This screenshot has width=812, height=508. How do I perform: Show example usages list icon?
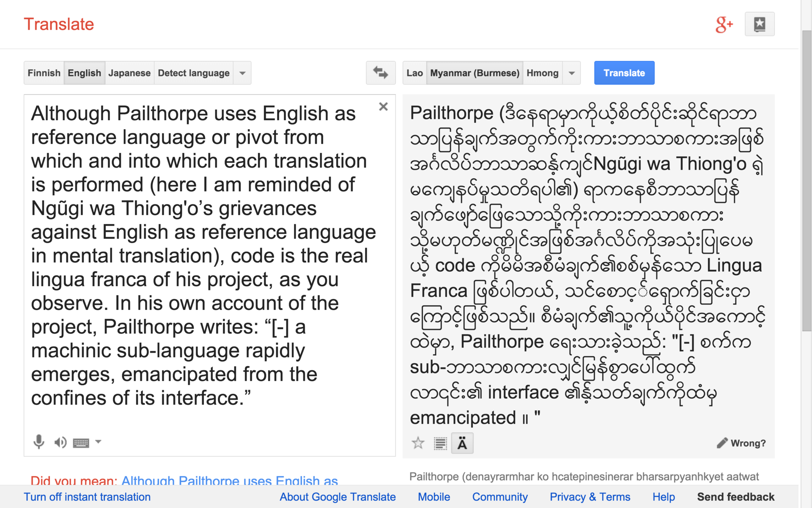[x=440, y=443]
